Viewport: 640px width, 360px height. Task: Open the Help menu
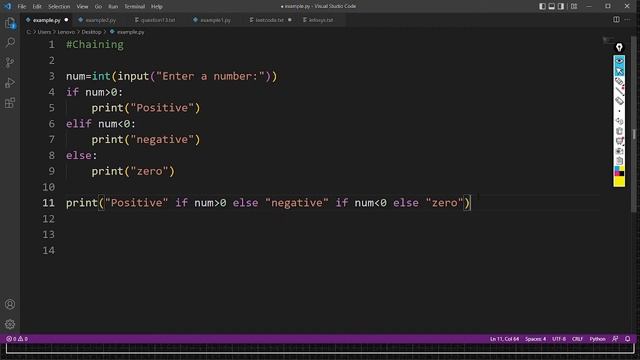click(x=156, y=7)
